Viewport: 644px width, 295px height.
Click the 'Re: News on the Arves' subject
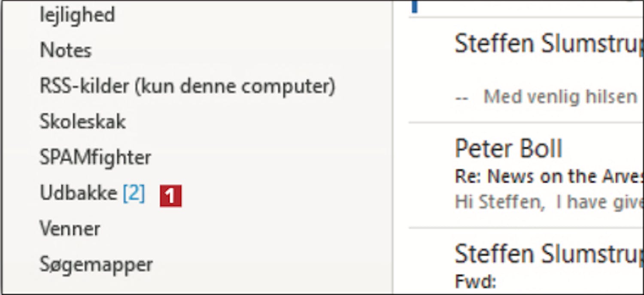(549, 176)
